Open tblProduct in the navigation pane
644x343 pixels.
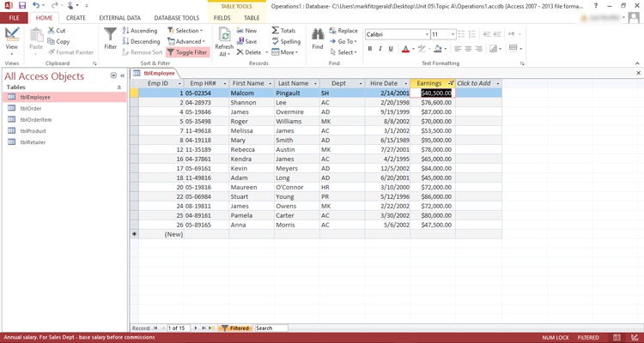click(33, 131)
